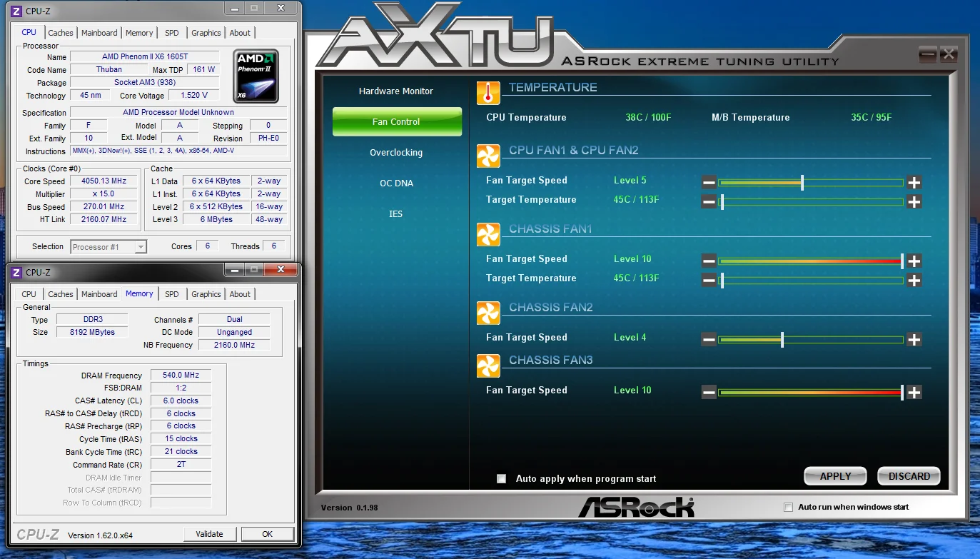Decrease CPU fan target speed with minus
The width and height of the screenshot is (980, 559).
point(709,183)
